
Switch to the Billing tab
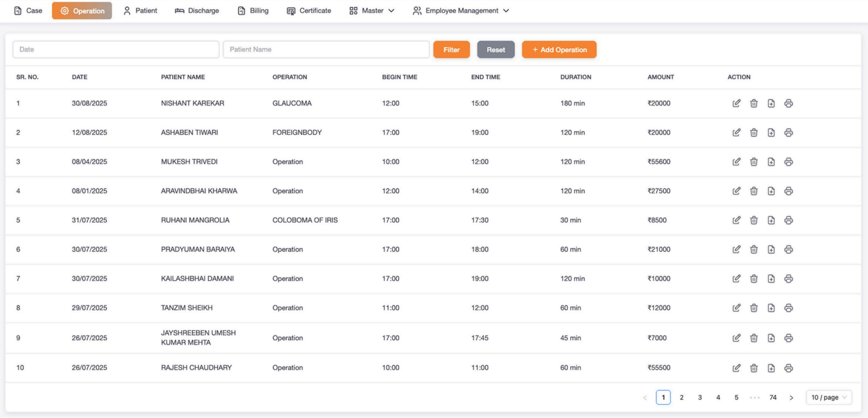click(x=253, y=11)
